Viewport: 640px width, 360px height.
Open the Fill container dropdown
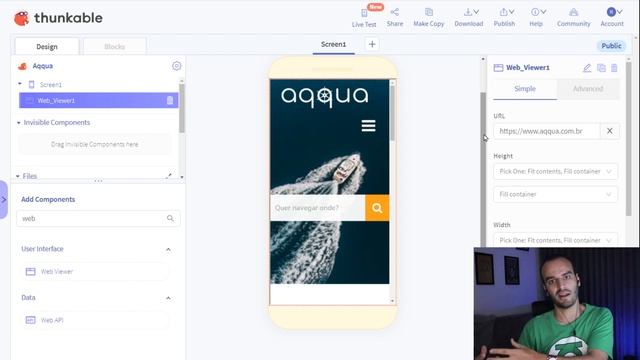click(556, 194)
